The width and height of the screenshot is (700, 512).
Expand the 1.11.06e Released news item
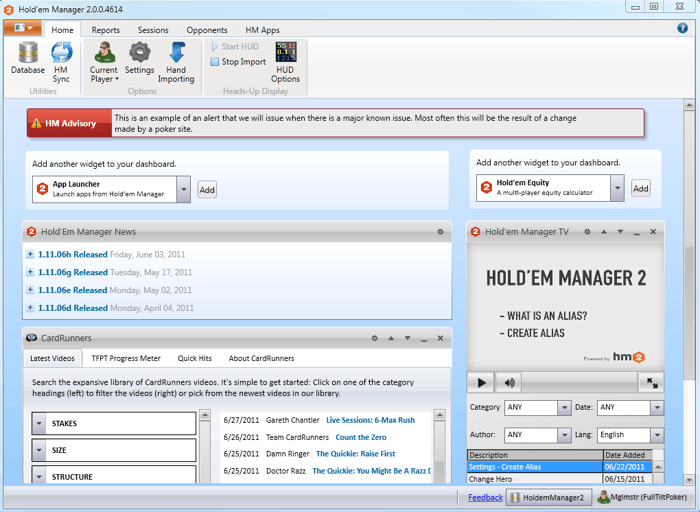click(30, 290)
